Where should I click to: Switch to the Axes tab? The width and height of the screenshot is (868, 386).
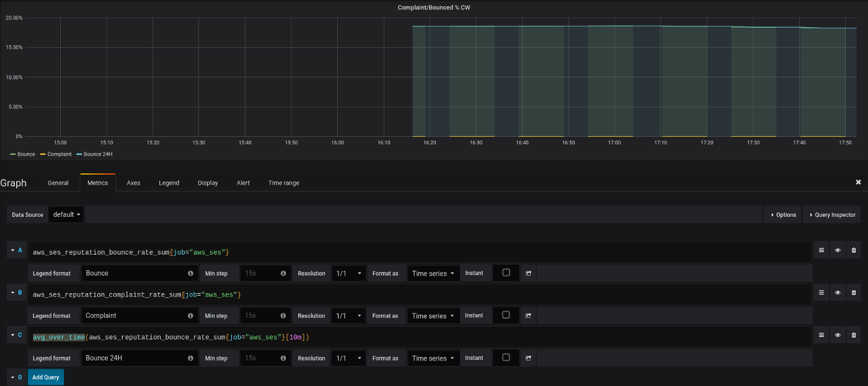pos(133,183)
